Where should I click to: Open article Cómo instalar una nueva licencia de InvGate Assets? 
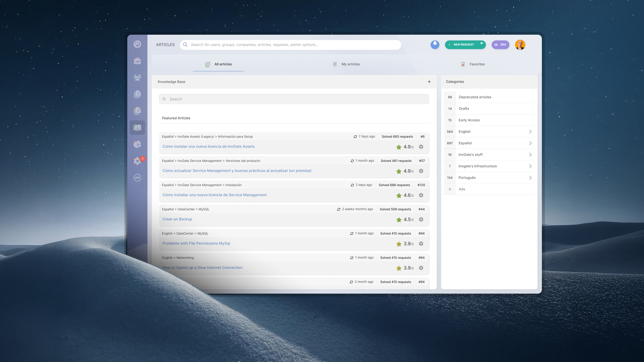[x=209, y=147]
